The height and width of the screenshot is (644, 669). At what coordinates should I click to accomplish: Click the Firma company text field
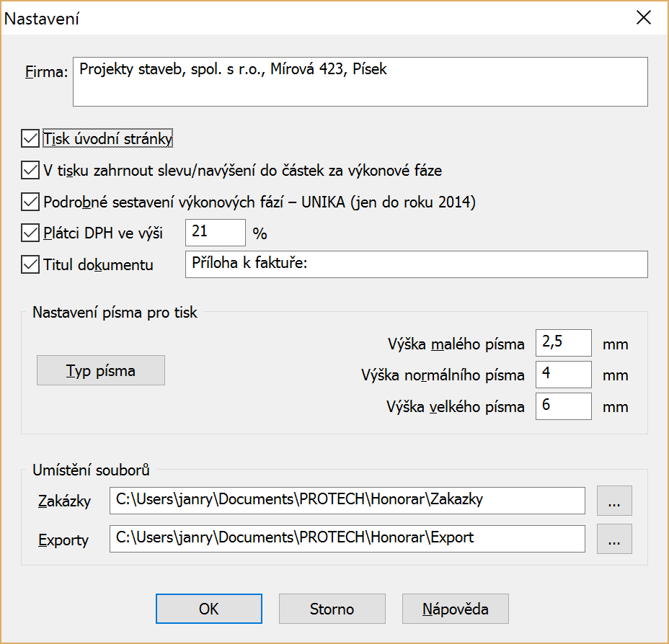(360, 82)
